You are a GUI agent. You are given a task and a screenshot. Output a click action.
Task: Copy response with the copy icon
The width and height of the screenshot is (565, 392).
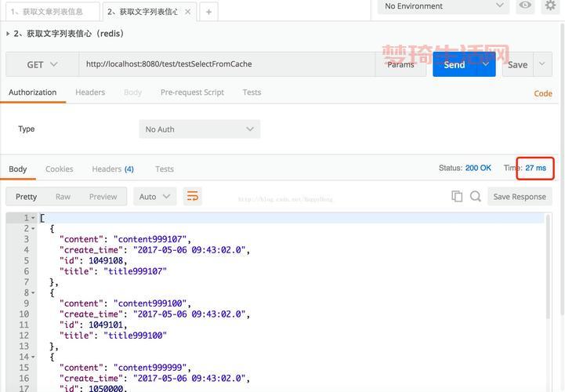click(x=457, y=196)
